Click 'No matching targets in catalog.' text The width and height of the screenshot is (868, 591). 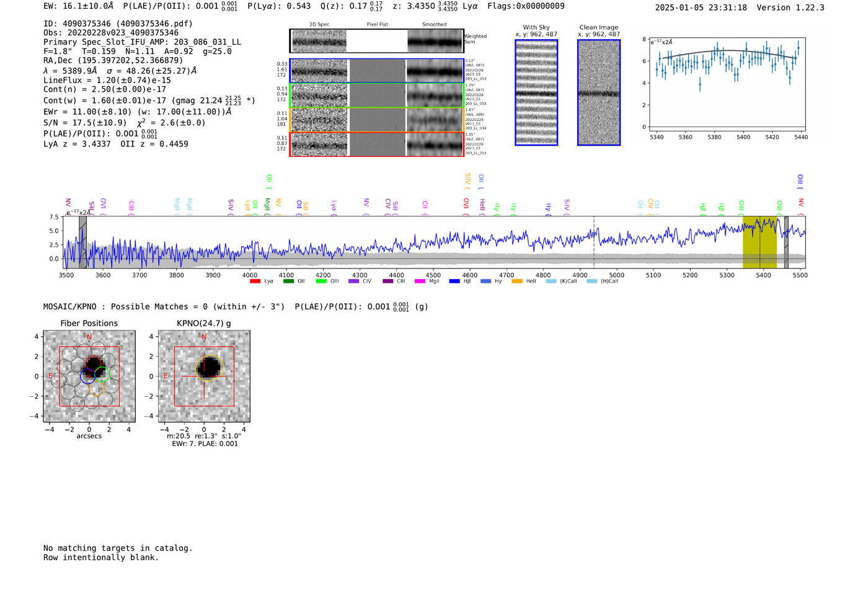click(x=118, y=548)
